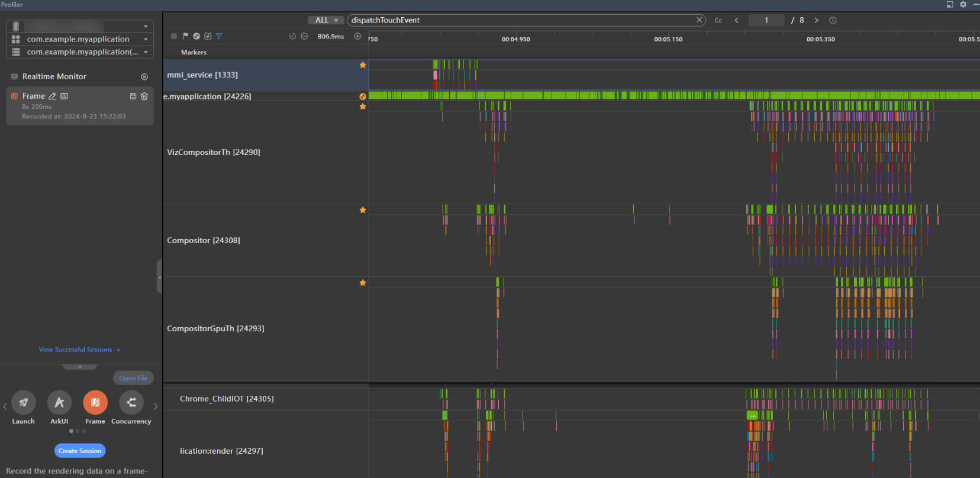
Task: Click the 806.9ms zoom duration value
Action: [331, 37]
